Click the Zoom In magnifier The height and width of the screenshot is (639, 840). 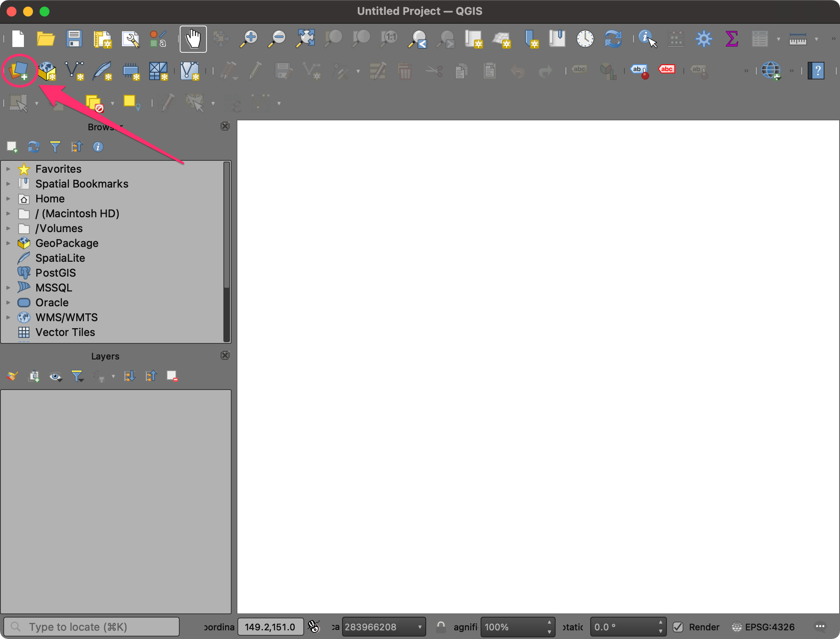[x=249, y=39]
